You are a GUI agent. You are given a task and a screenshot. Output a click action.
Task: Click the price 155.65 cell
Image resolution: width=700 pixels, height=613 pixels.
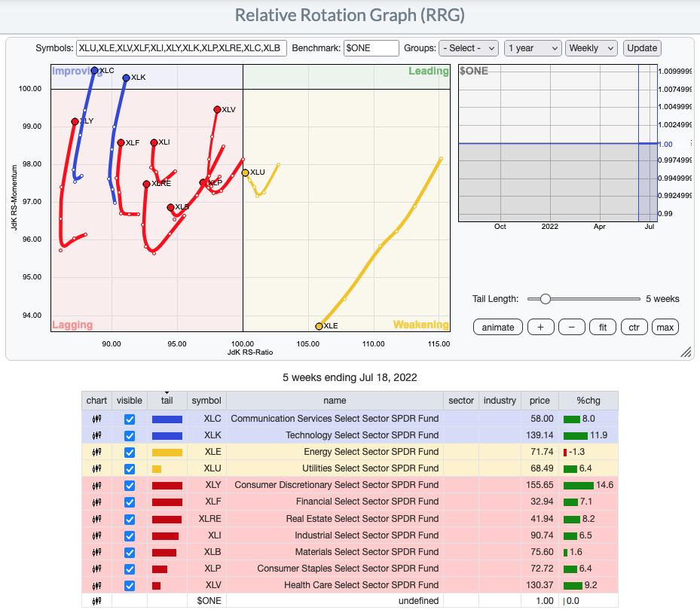540,485
